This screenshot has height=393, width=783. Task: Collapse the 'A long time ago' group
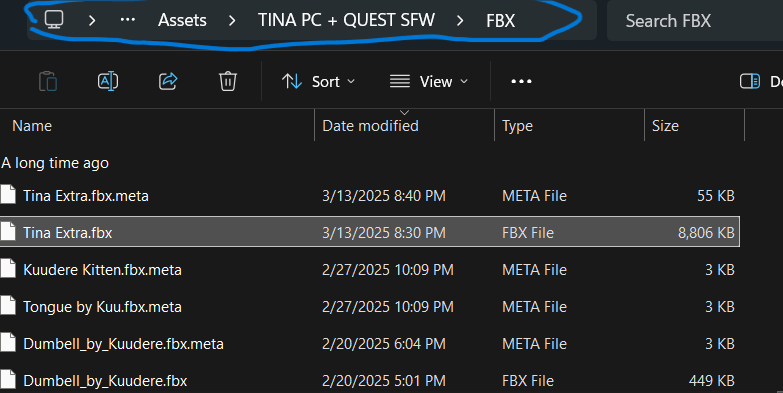coord(55,163)
